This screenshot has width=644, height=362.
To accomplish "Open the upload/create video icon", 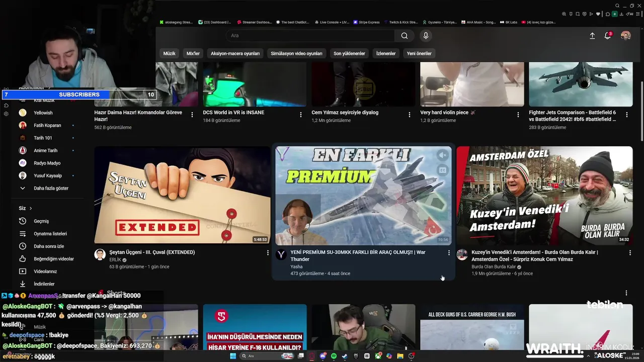I will tap(592, 36).
